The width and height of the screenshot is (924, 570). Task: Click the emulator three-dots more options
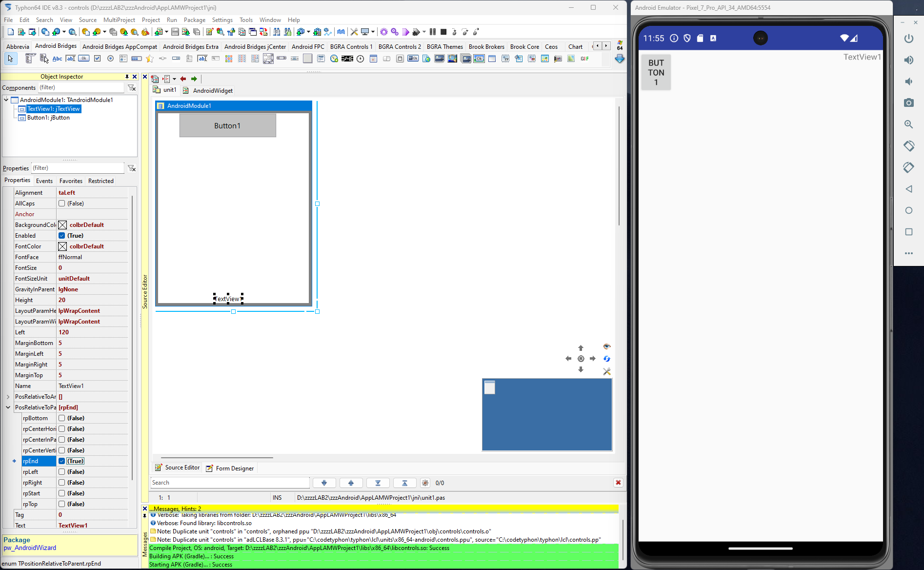pos(908,253)
